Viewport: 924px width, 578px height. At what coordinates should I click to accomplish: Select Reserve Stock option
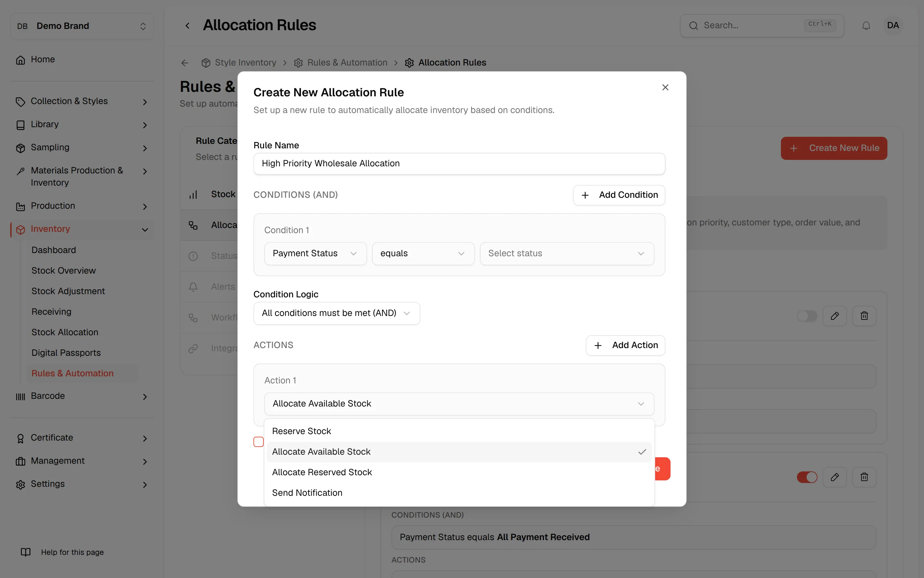pos(459,431)
